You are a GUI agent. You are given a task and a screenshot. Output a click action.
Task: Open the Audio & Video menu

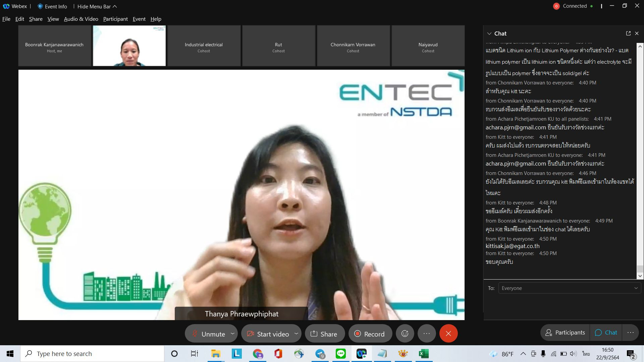click(x=81, y=19)
